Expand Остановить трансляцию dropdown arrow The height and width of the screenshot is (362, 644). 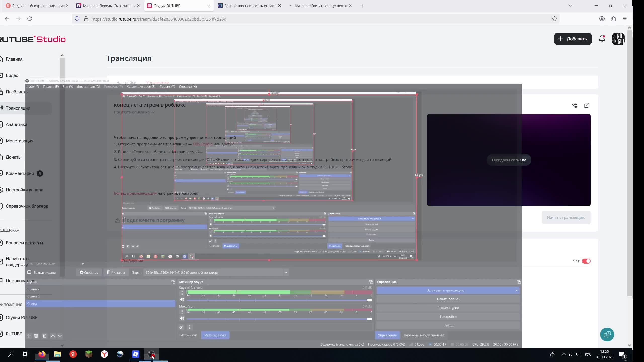point(516,290)
